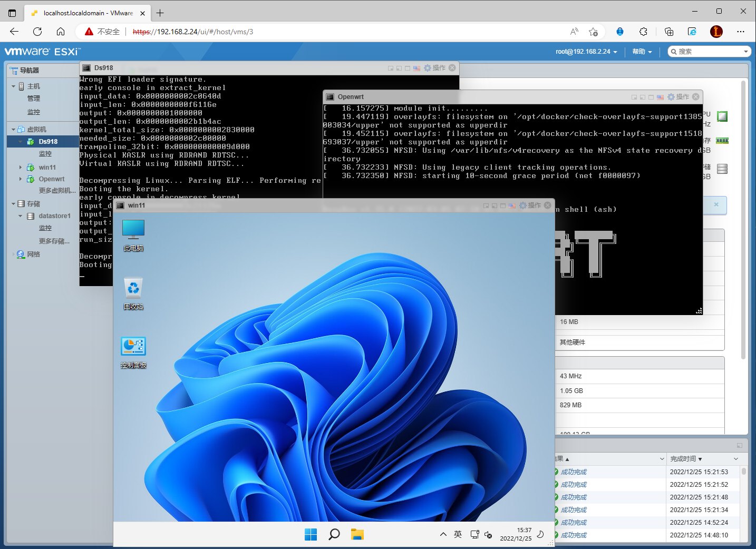This screenshot has height=549, width=756.
Task: Open keyboard layout flag in Openwrt console
Action: 661,97
